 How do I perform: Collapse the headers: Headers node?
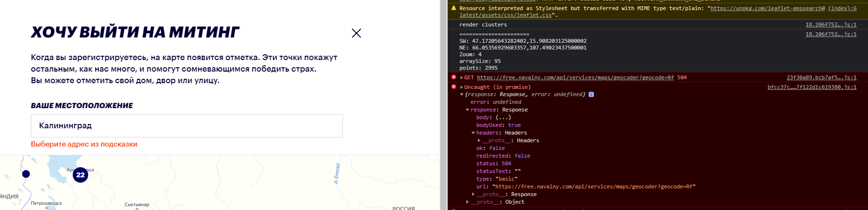click(473, 133)
